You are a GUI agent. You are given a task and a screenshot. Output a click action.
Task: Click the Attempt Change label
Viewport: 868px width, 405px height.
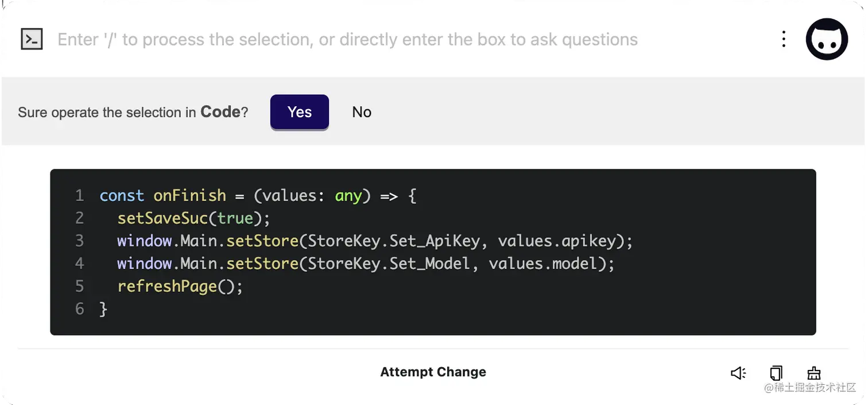[433, 372]
